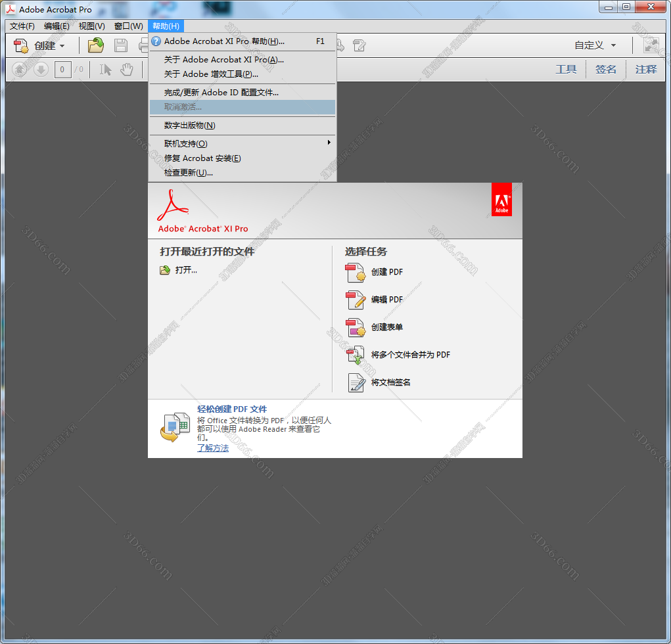Choose About Adobe Plug-ins entry
671x644 pixels.
pos(243,74)
